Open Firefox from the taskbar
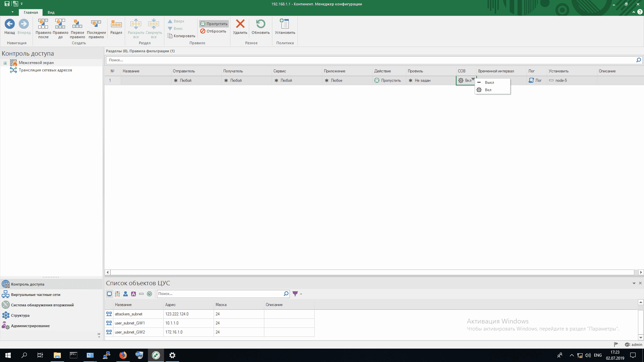The image size is (644, 362). (x=123, y=355)
